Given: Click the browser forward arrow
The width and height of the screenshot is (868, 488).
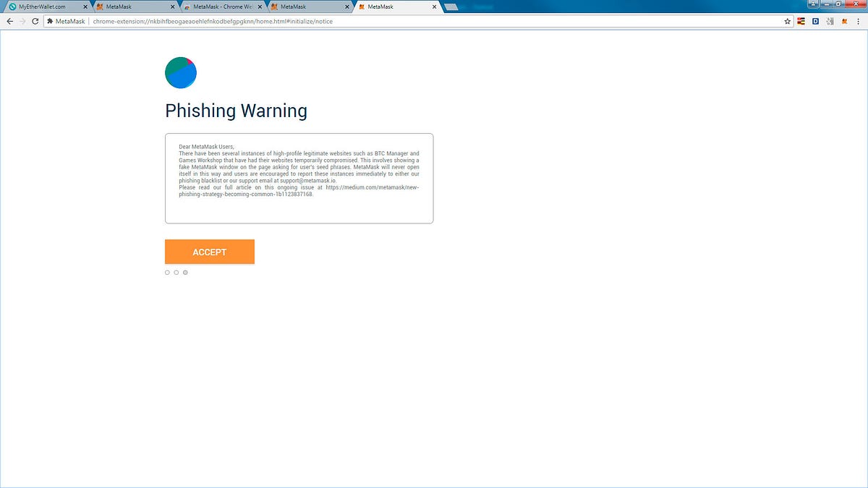Looking at the screenshot, I should (22, 22).
